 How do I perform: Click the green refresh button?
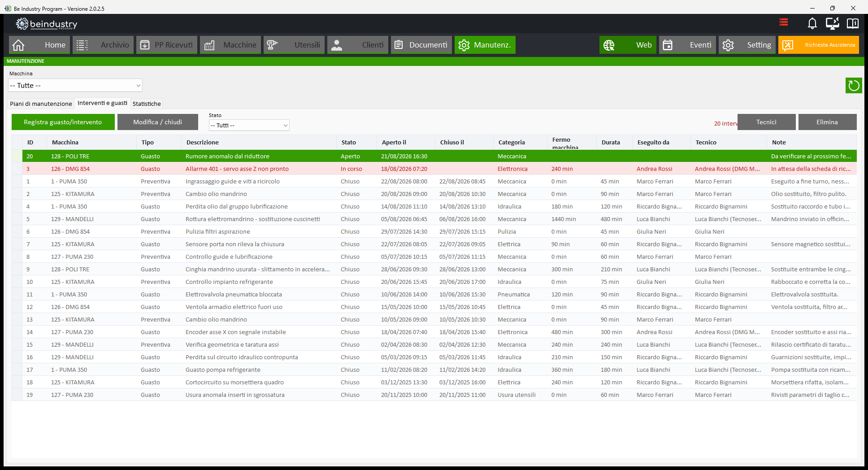[854, 85]
